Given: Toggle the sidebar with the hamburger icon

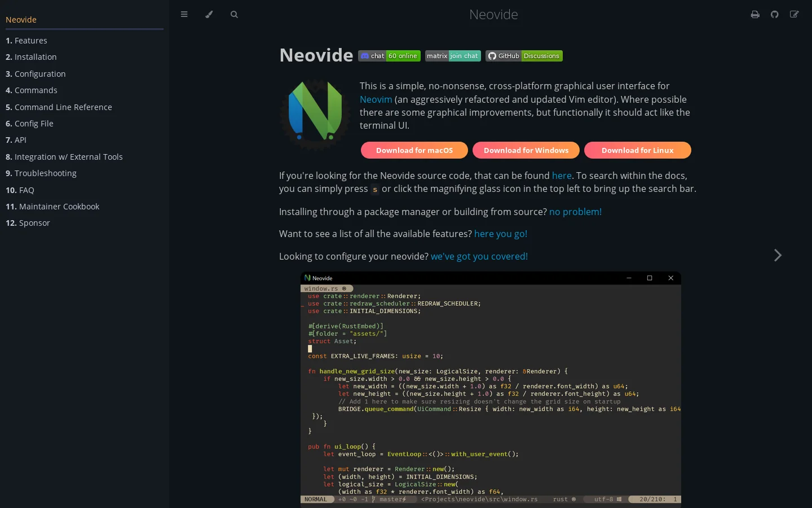Looking at the screenshot, I should point(184,14).
